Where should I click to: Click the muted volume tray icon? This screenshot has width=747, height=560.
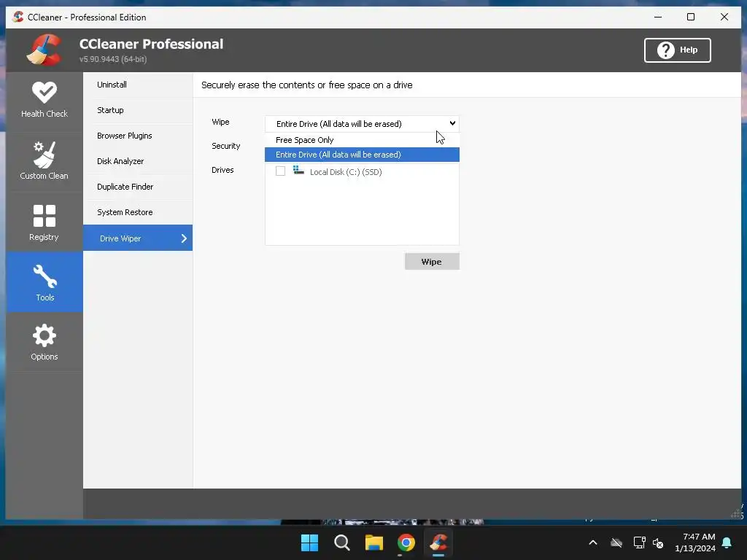click(658, 542)
